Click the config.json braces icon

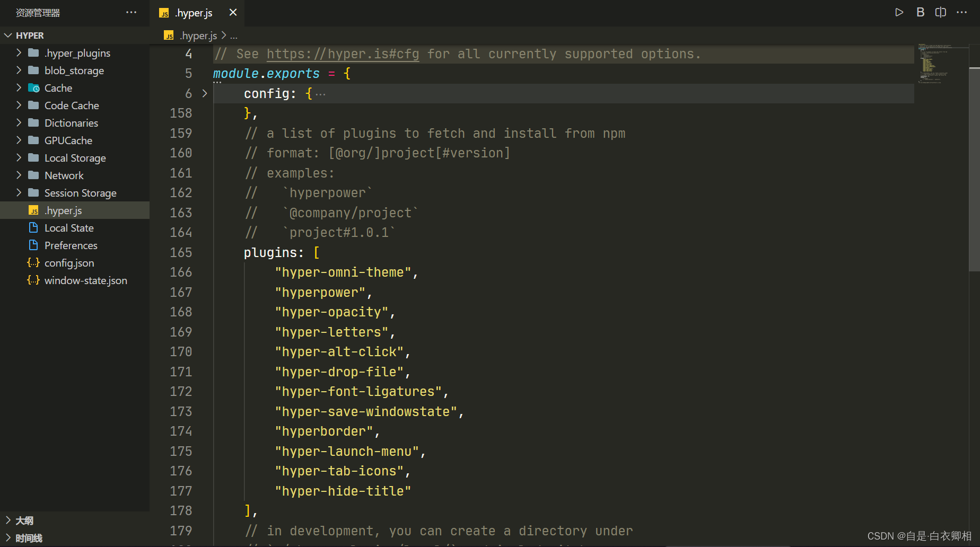pos(33,262)
